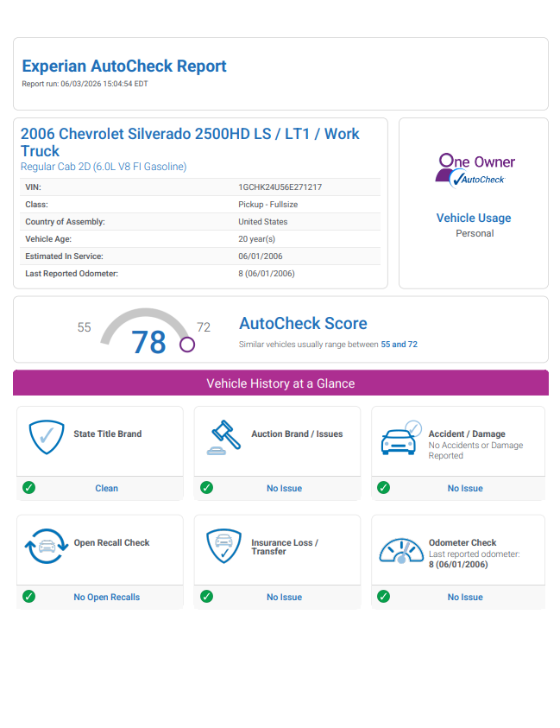Screen dimensions: 560x728
Task: Click the Vehicle Age row label
Action: (48, 239)
